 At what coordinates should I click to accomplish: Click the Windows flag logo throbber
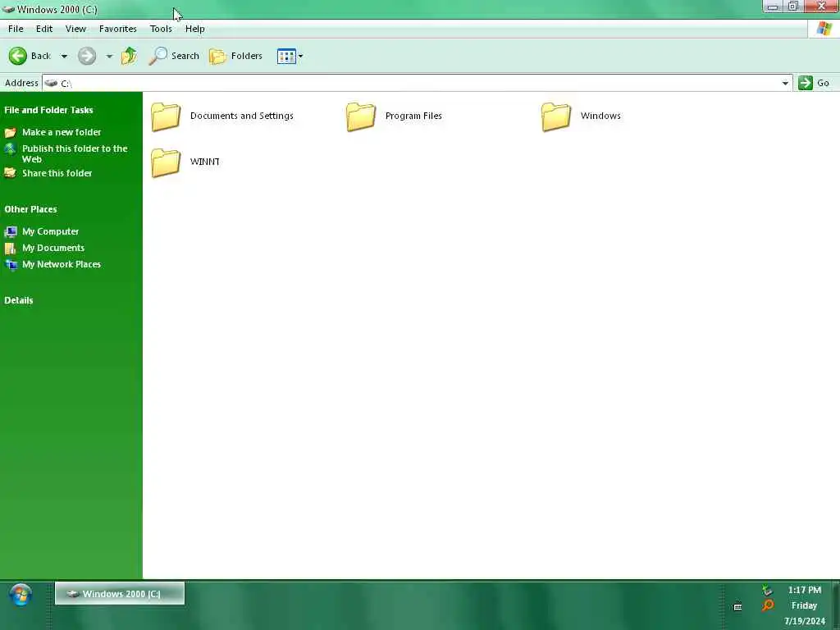[x=824, y=29]
